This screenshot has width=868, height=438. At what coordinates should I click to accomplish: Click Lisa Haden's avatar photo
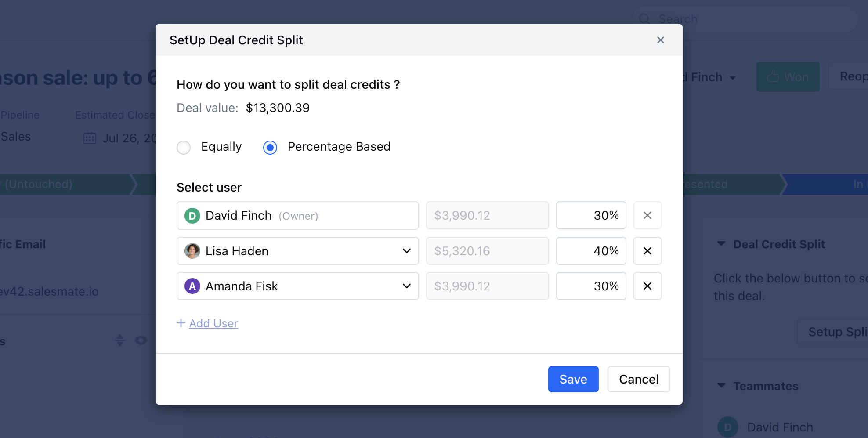(192, 251)
